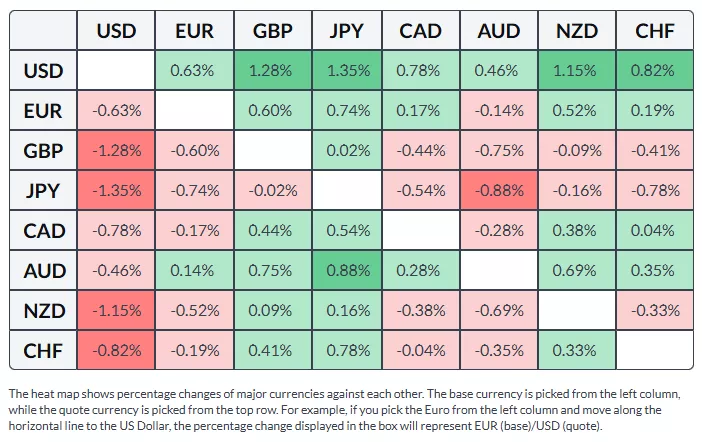The image size is (702, 442).
Task: Select the 0.88% AUD/JPY cell
Action: tap(347, 270)
